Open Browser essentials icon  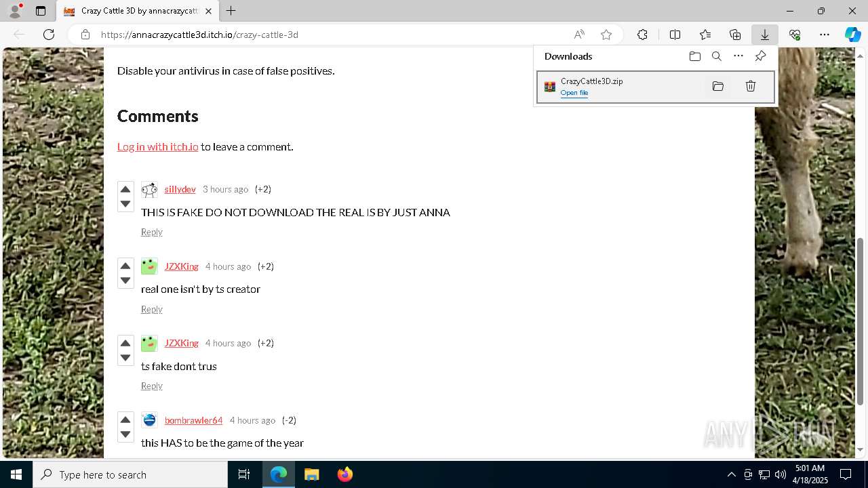click(795, 35)
